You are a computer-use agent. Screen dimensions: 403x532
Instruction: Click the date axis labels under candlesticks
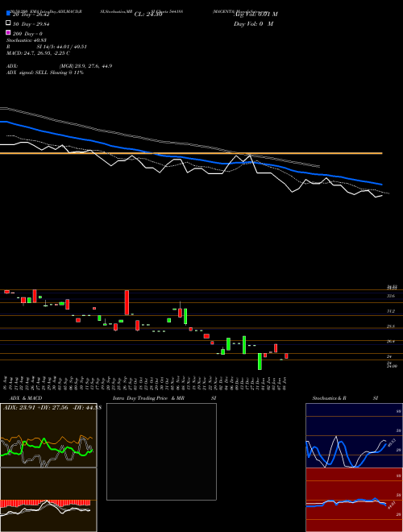tap(146, 383)
